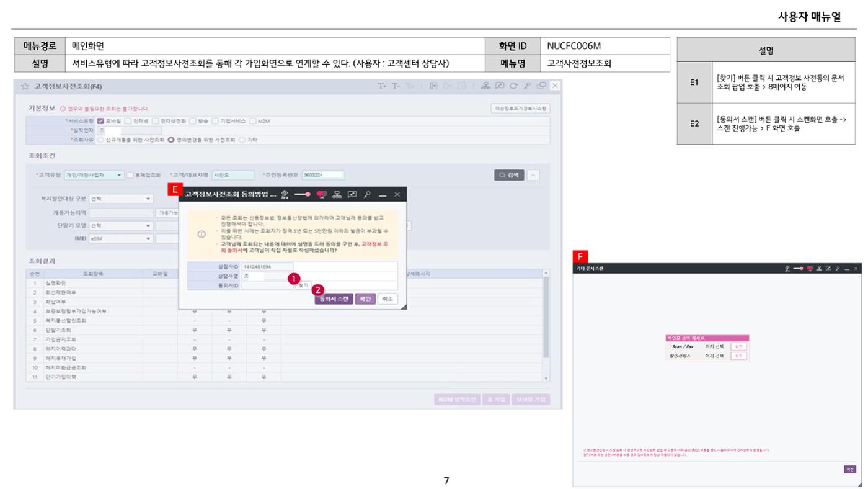Select 신규개통을 위한 사전조회 radio option

[x=100, y=140]
